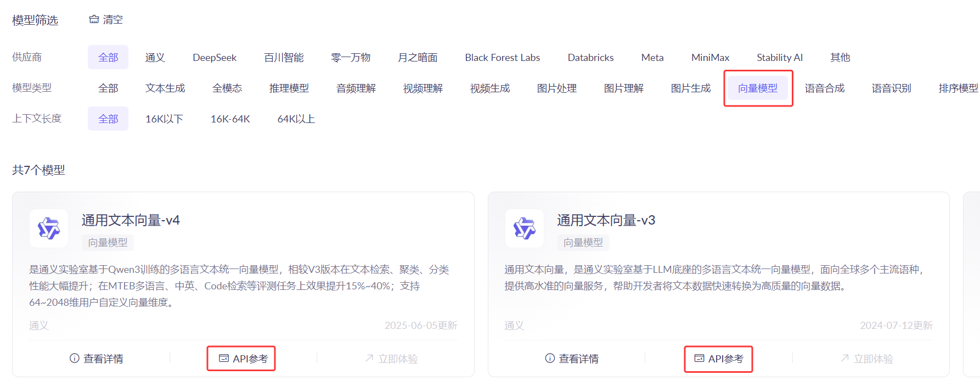The width and height of the screenshot is (980, 386).
Task: Click the 通义 provider label on v3 card
Action: point(515,325)
